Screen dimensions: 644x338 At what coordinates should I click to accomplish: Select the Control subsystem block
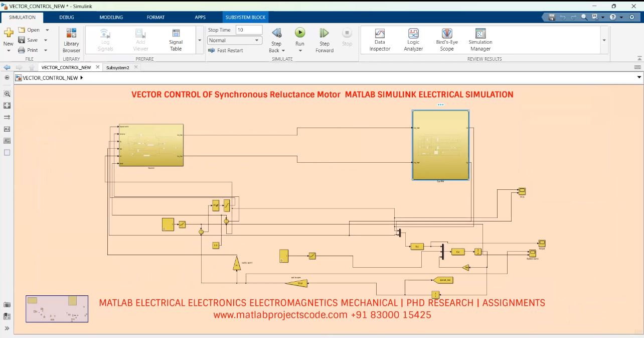point(151,145)
